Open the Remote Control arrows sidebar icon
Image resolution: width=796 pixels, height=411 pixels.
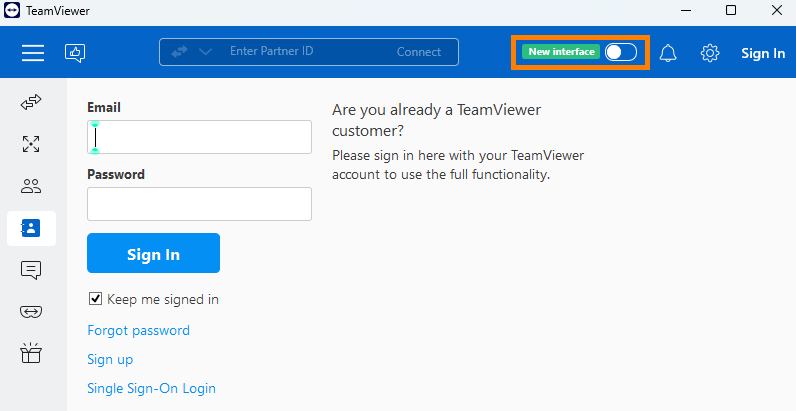click(31, 102)
